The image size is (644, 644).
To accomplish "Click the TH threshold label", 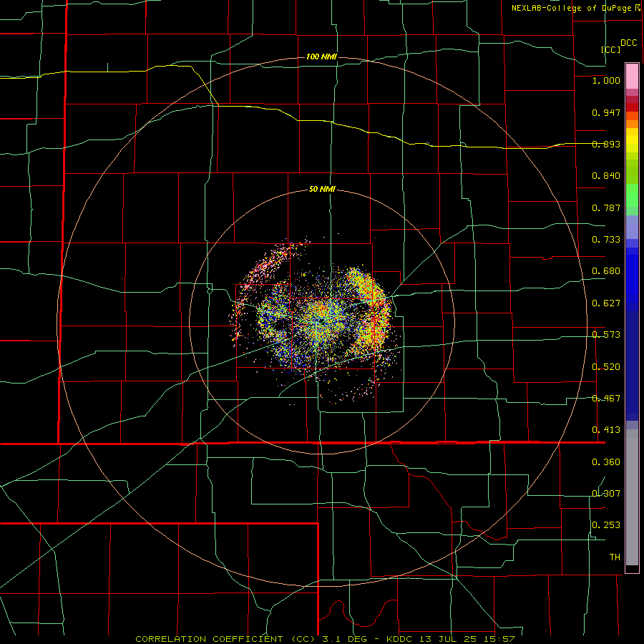I will coord(615,557).
